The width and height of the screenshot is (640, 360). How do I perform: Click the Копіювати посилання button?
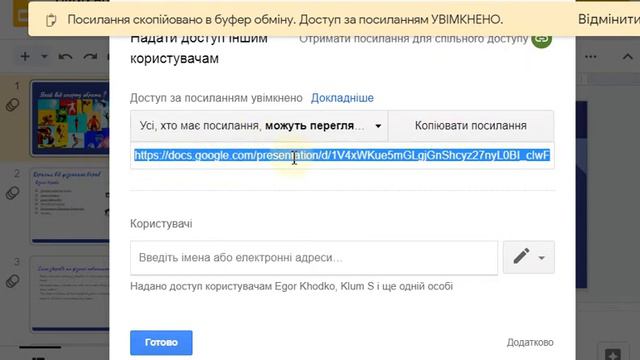pos(471,126)
